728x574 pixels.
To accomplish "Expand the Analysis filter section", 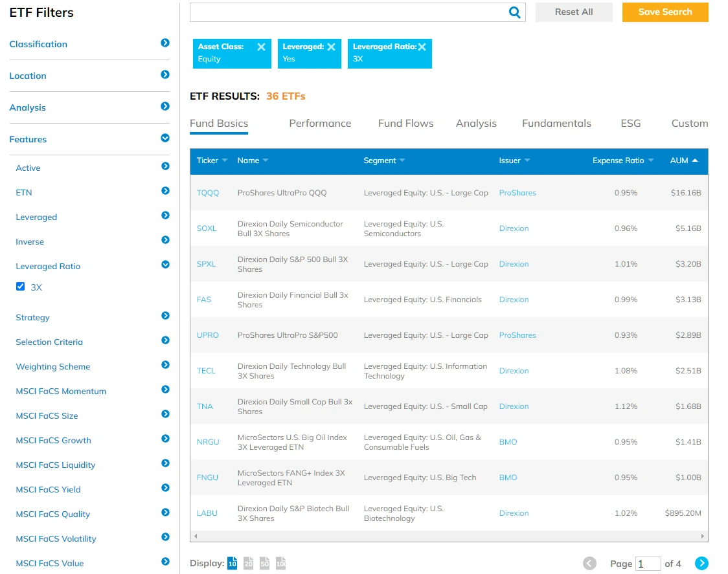I will (165, 106).
